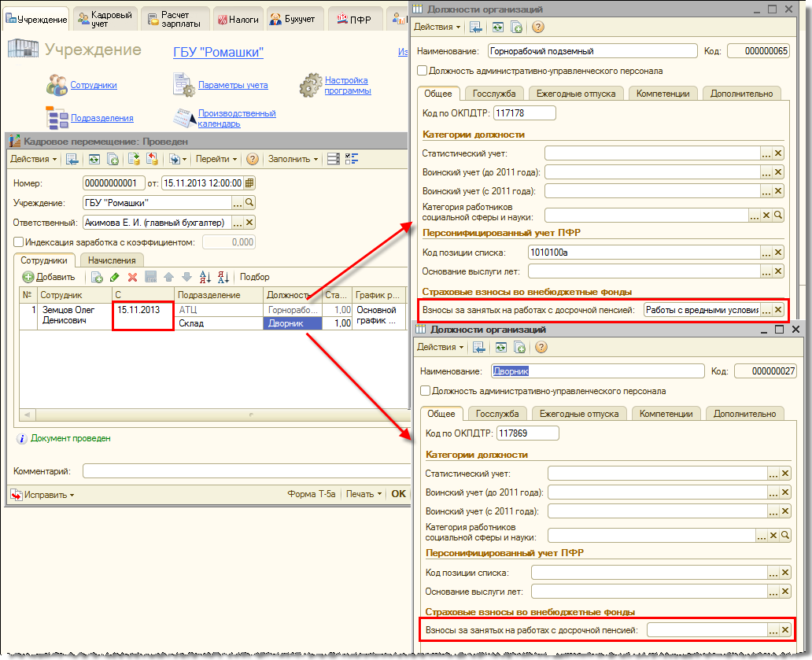Click Код по ОКПДТР field containing 117178
Screen dimensions: 812x660
click(524, 112)
